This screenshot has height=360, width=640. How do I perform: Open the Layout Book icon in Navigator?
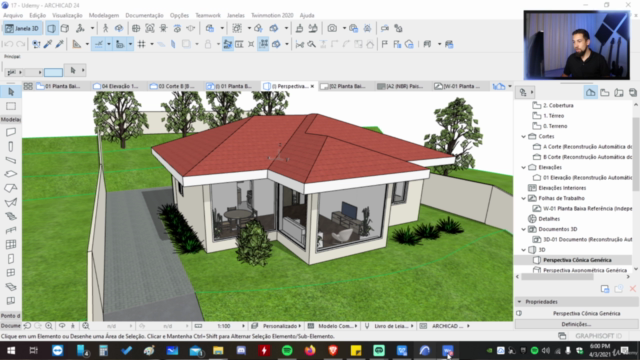pyautogui.click(x=619, y=92)
